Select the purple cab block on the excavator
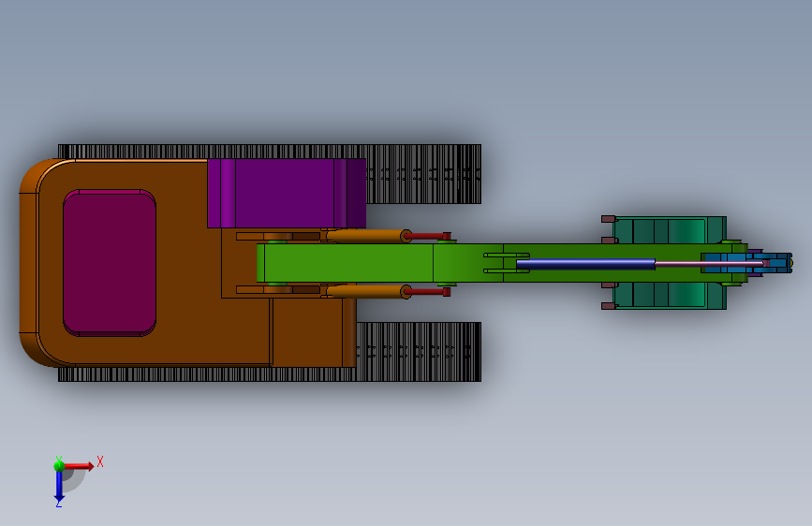The image size is (812, 526). [287, 193]
